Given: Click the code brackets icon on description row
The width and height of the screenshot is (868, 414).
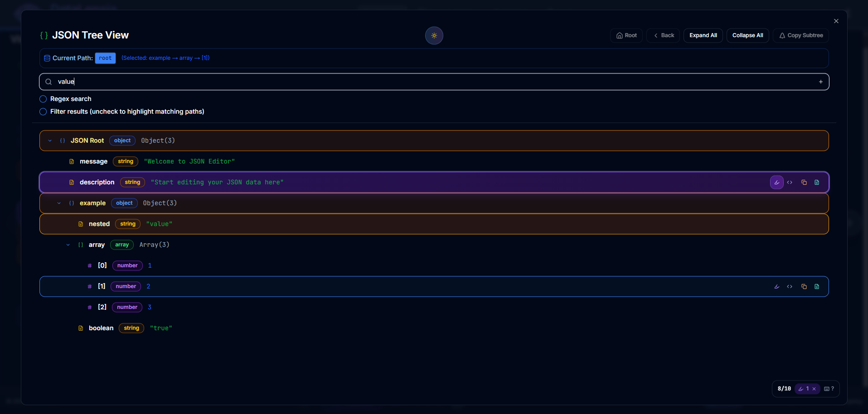Looking at the screenshot, I should (x=790, y=183).
